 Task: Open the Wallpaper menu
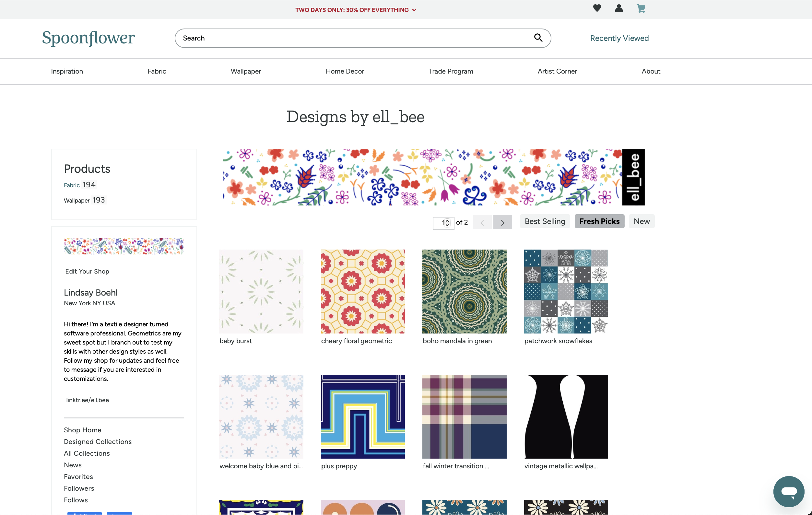tap(246, 71)
